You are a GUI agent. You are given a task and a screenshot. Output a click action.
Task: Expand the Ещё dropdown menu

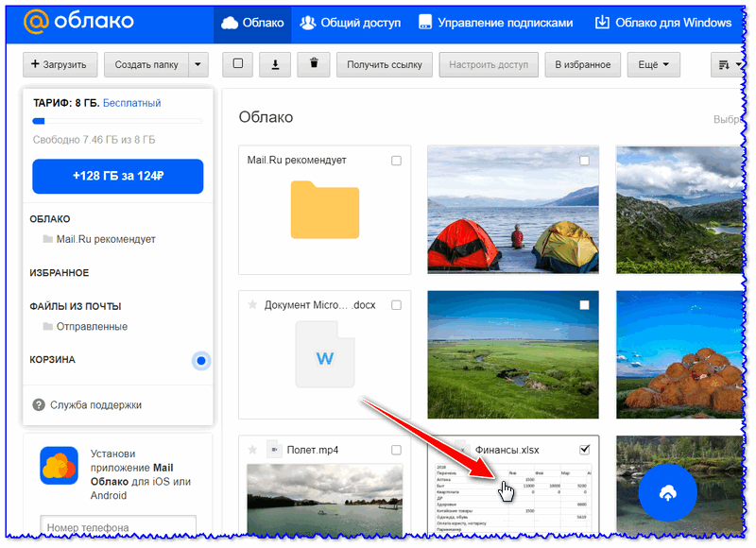pos(653,64)
